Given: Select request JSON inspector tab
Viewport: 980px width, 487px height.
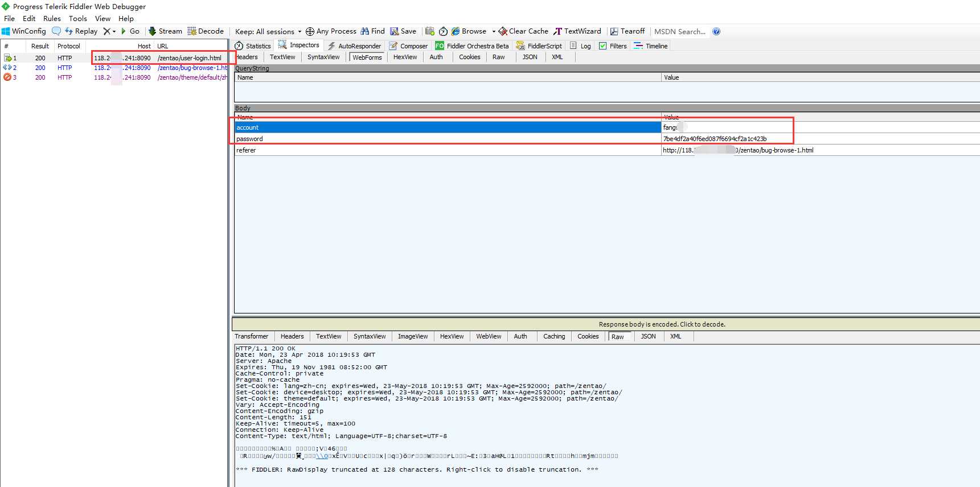Looking at the screenshot, I should click(x=530, y=57).
